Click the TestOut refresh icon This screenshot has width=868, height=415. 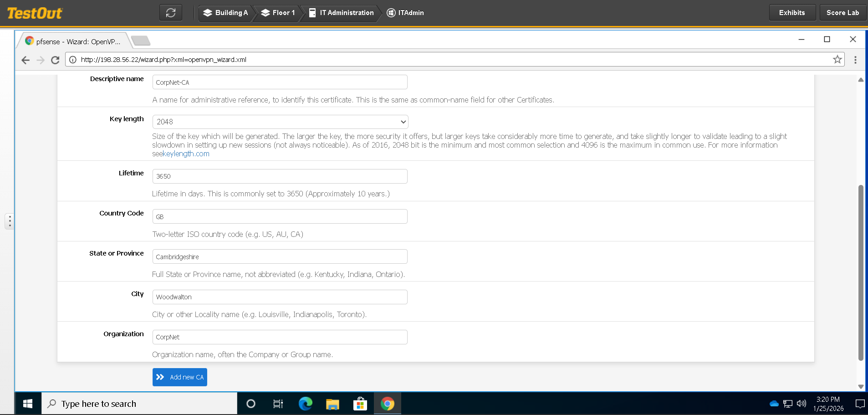click(x=171, y=13)
